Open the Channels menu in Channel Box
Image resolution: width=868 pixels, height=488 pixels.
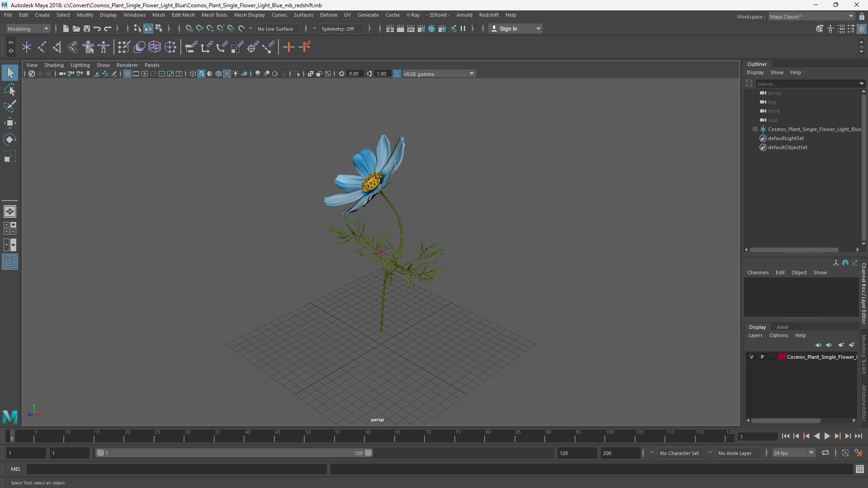pyautogui.click(x=758, y=272)
